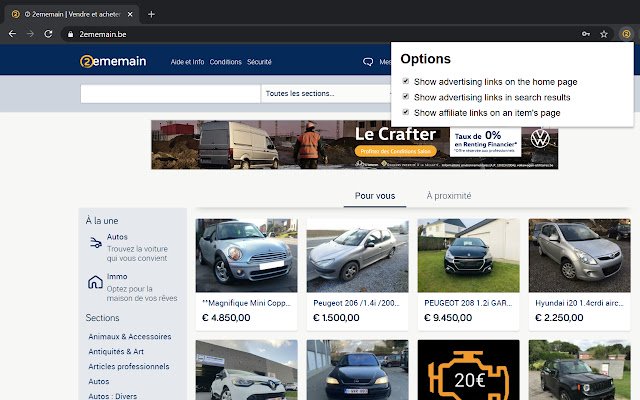Open the saved passwords key icon
This screenshot has height=400, width=640.
coord(586,34)
